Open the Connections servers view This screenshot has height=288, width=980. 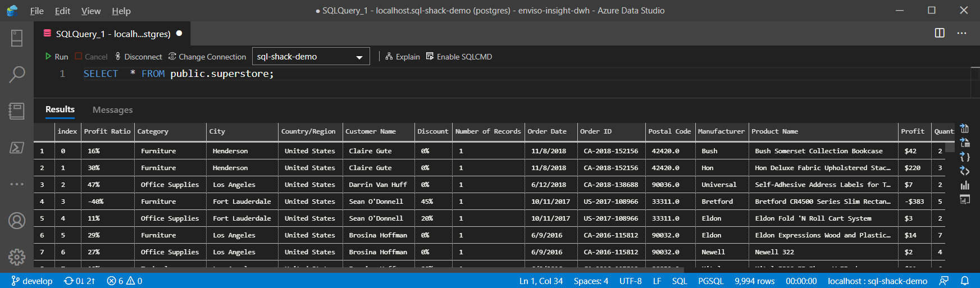pos(17,38)
